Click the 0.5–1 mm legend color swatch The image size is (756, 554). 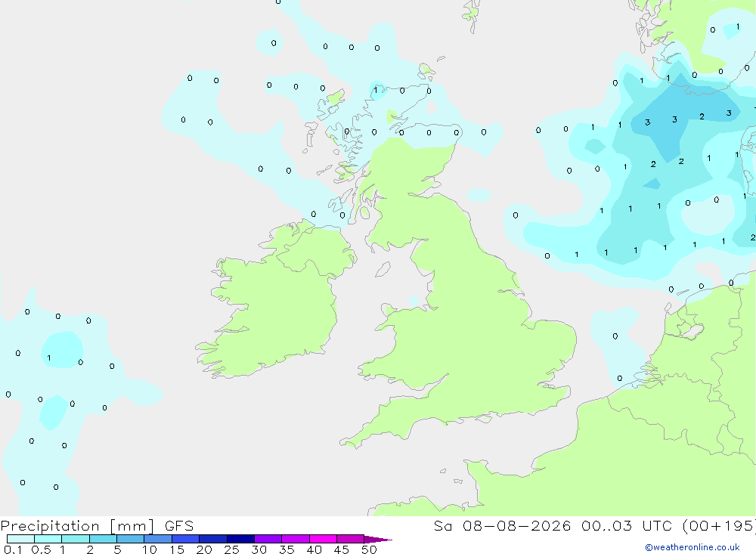click(48, 539)
